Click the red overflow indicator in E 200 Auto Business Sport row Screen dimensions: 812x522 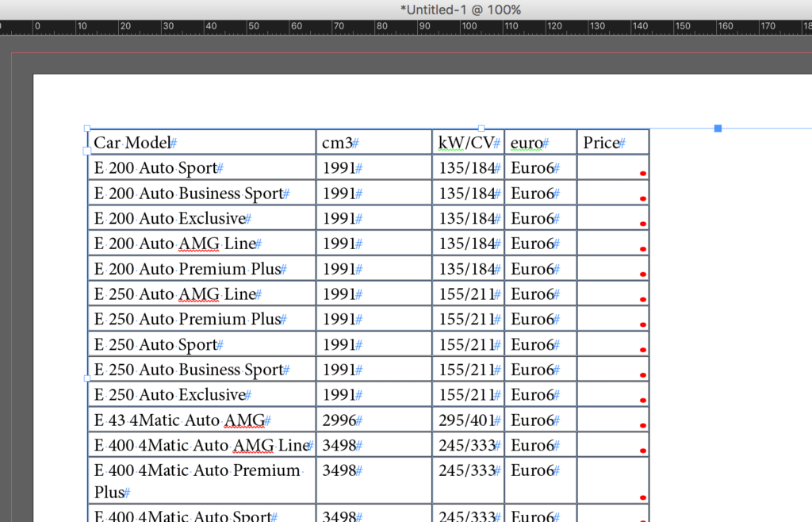pos(642,198)
